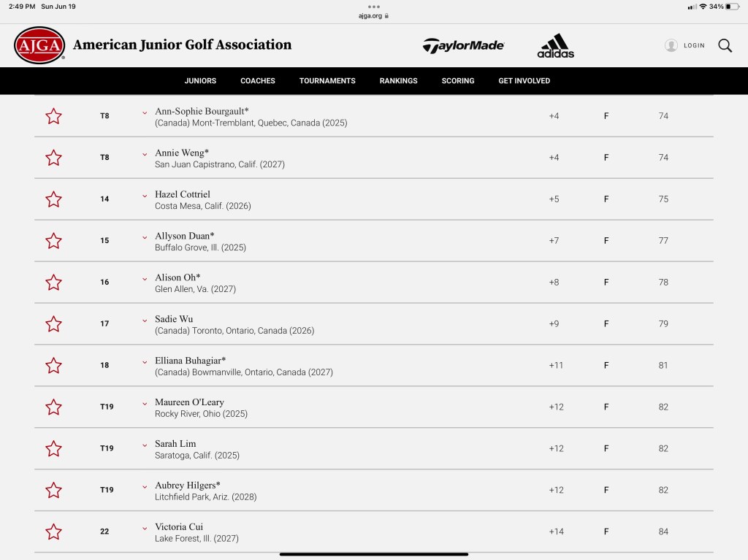Tap the battery status icon
This screenshot has height=560, width=748.
(x=733, y=7)
